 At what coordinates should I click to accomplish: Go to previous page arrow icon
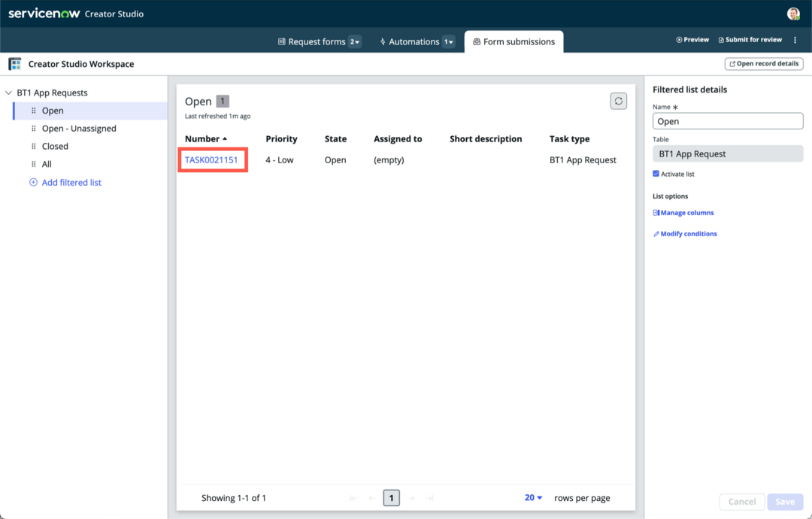pyautogui.click(x=372, y=498)
